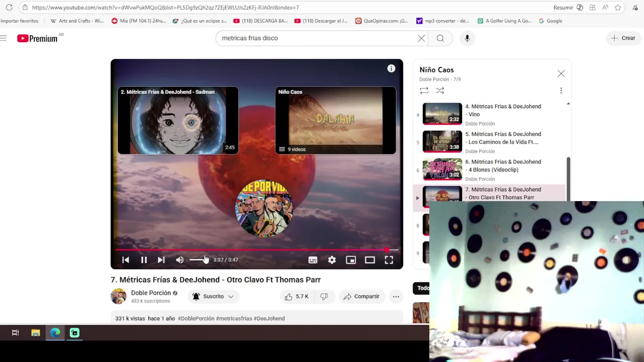Screen dimensions: 644x362
Task: Click the search magnifier button
Action: [x=440, y=38]
